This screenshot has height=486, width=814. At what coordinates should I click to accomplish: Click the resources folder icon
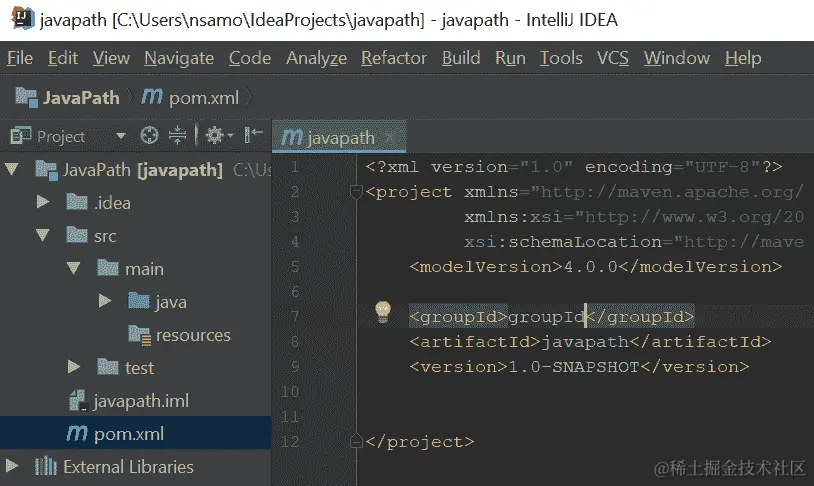coord(140,335)
